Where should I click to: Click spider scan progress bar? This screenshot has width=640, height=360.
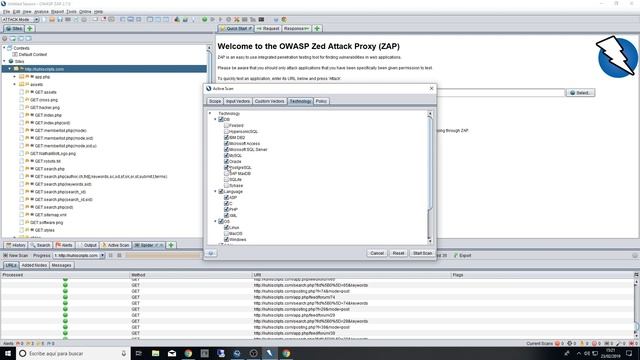[x=163, y=256]
